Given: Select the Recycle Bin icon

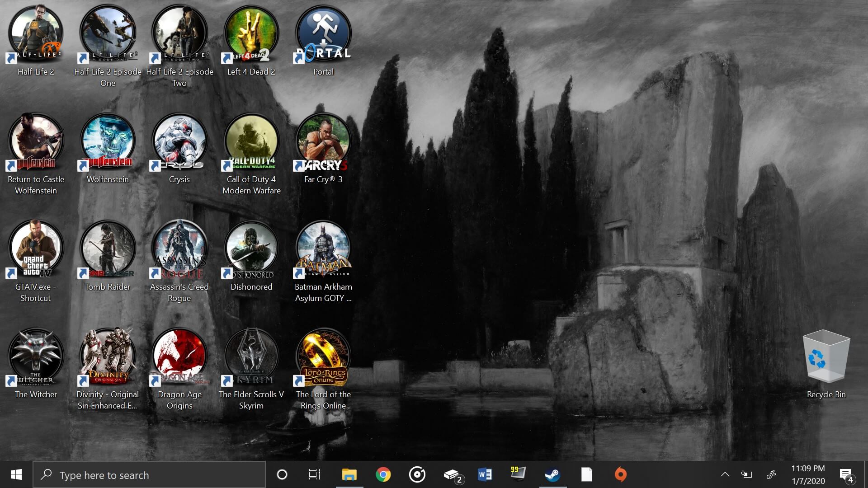Looking at the screenshot, I should pos(826,364).
